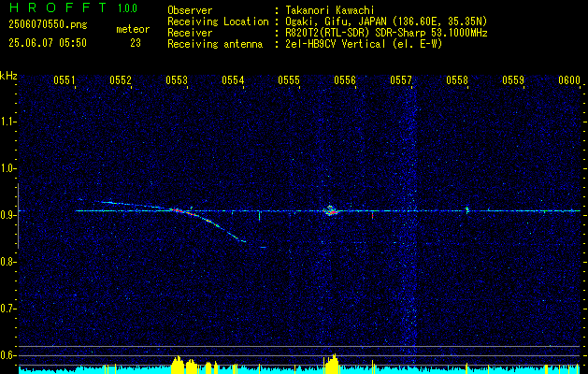Screen dimensions: 588x374
Task: Click the yellow power peak below 0553
Action: point(178,365)
